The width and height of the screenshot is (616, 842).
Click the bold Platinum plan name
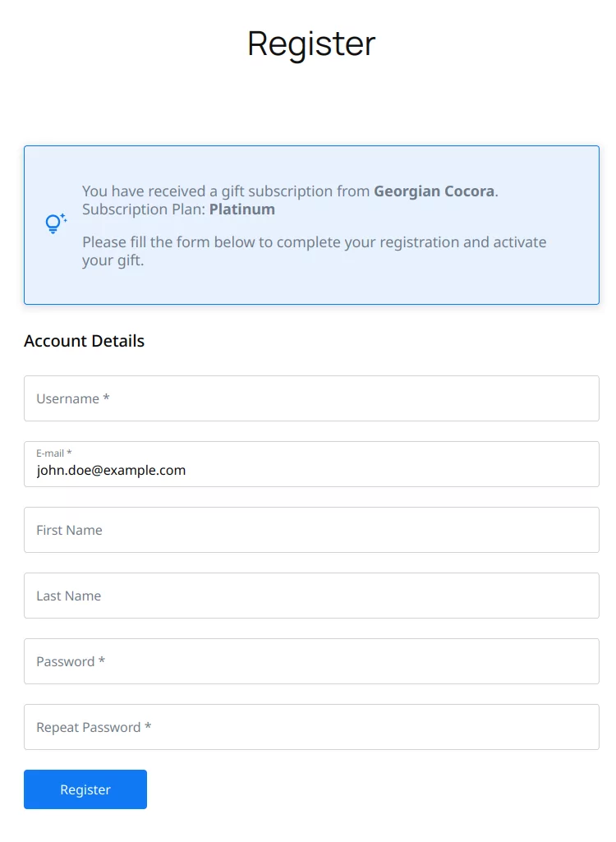[x=242, y=209]
